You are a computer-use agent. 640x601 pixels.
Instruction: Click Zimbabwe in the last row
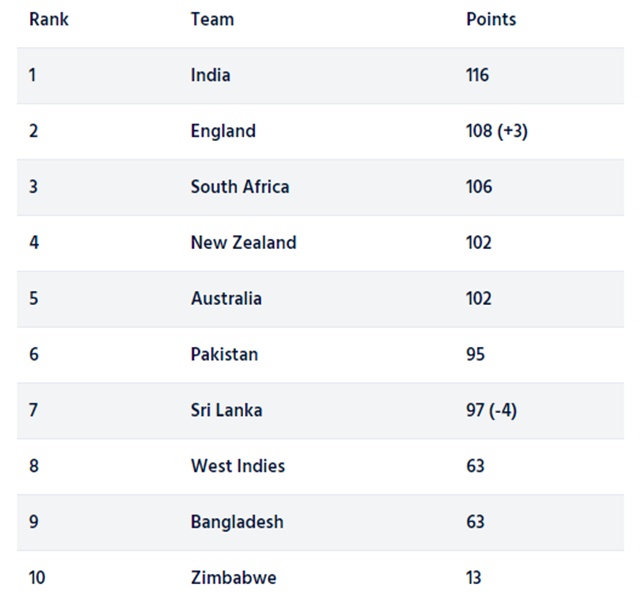233,578
